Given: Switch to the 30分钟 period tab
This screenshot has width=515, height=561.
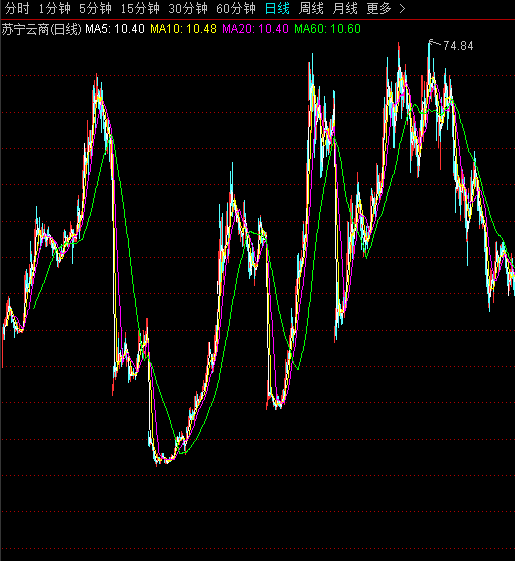Looking at the screenshot, I should tap(188, 9).
